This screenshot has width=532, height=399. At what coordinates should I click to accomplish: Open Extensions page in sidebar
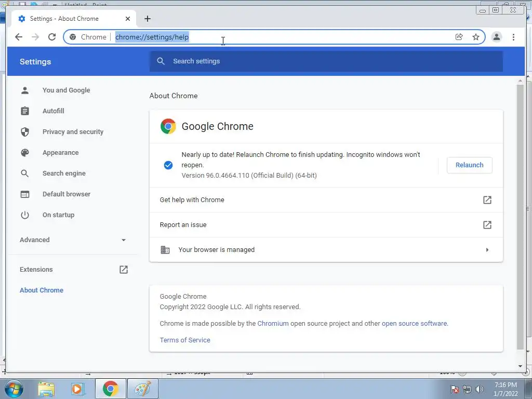(x=36, y=270)
